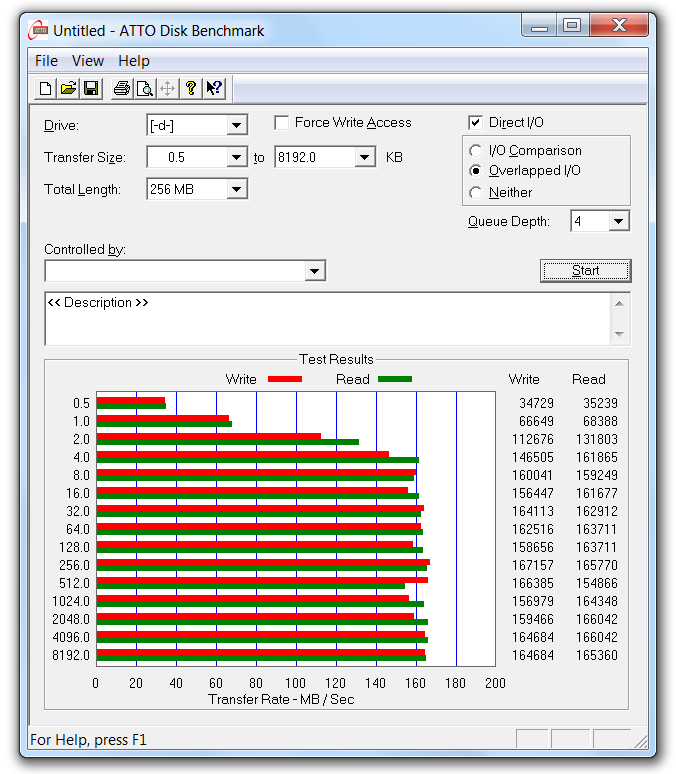Expand the Drive dropdown list
Viewport: 676px width, 774px height.
coord(237,125)
